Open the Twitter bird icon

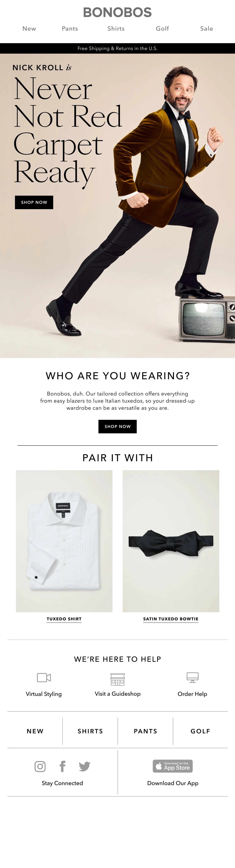(x=84, y=767)
